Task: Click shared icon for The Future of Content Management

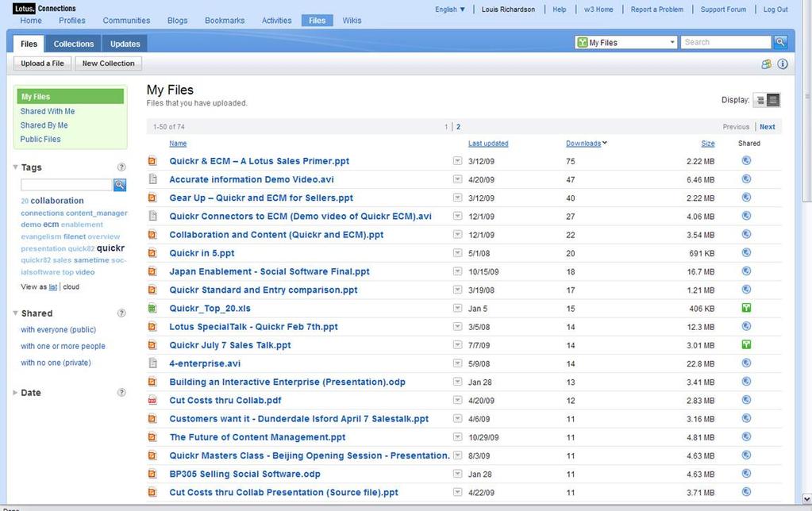Action: click(x=746, y=436)
